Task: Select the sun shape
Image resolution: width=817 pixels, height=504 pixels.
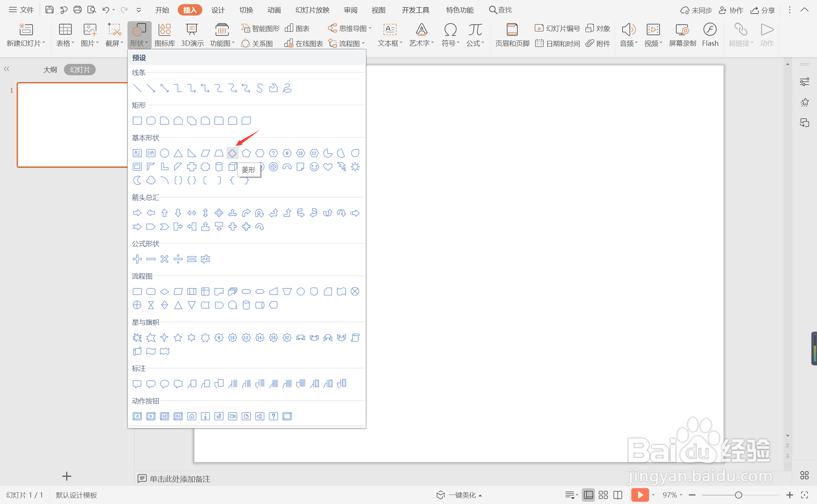Action: pos(355,167)
